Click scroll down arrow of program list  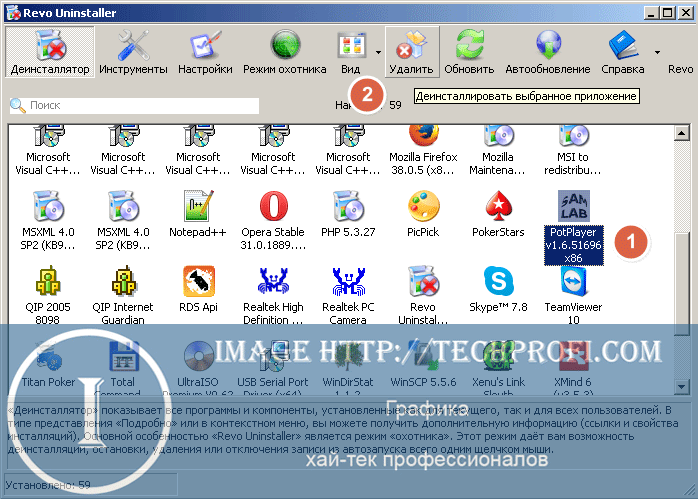[x=682, y=386]
